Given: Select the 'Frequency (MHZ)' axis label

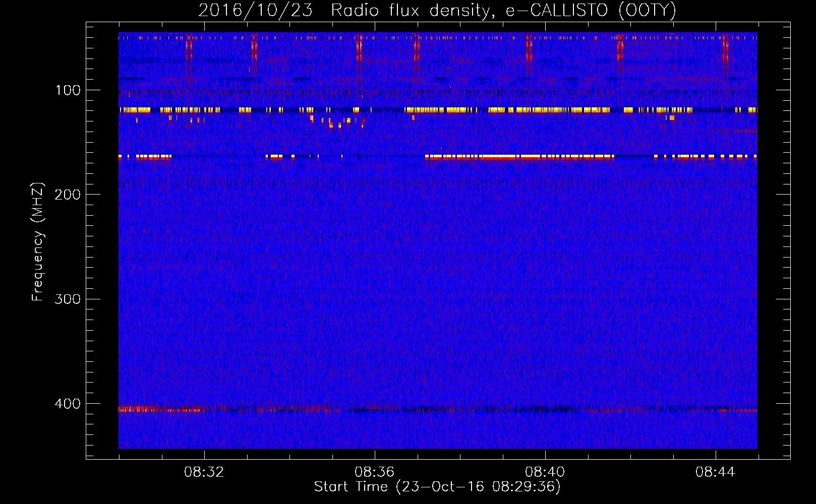Looking at the screenshot, I should click(x=37, y=242).
